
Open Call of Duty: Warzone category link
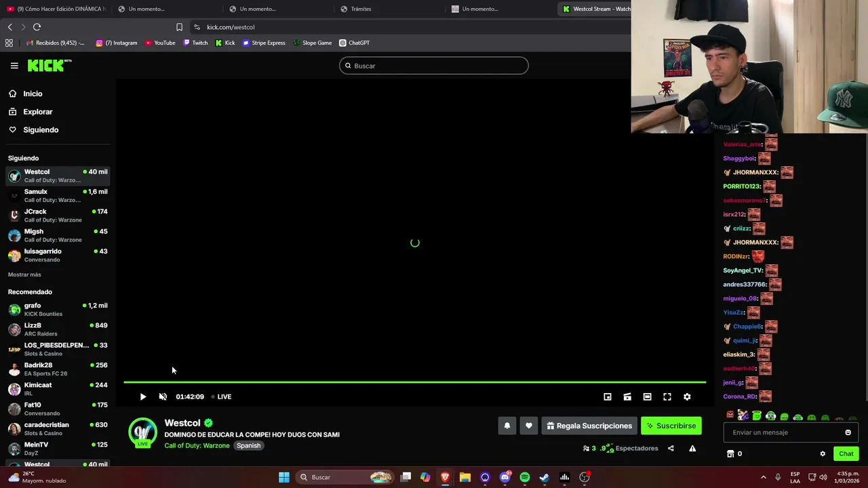197,445
